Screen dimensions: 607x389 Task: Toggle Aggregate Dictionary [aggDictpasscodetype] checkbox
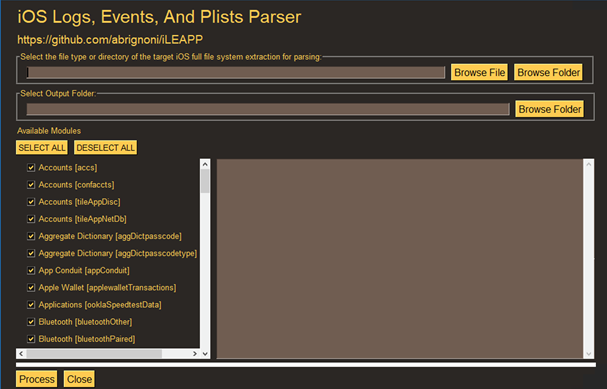(x=31, y=253)
